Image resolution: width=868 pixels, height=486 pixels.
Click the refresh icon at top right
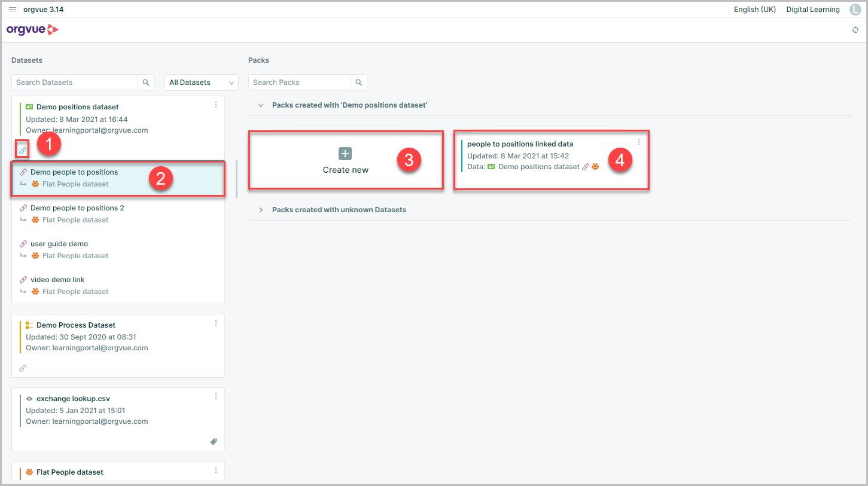pos(855,30)
